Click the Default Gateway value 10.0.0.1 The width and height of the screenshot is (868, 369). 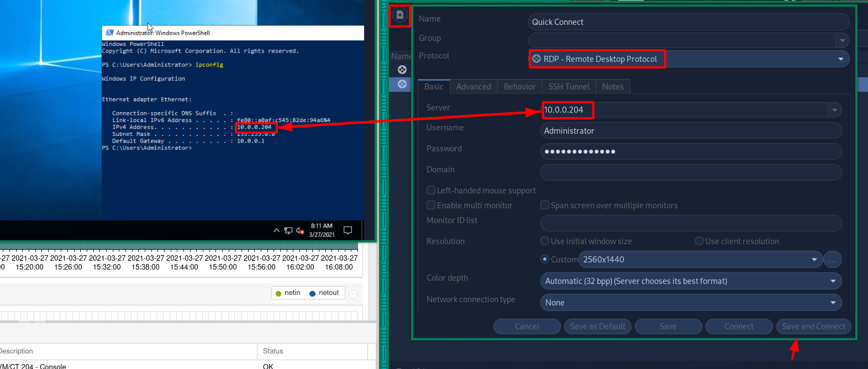tap(251, 141)
